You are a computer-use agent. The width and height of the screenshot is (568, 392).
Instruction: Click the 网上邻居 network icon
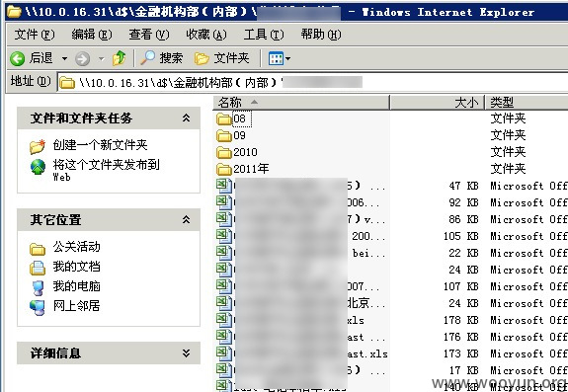[38, 308]
